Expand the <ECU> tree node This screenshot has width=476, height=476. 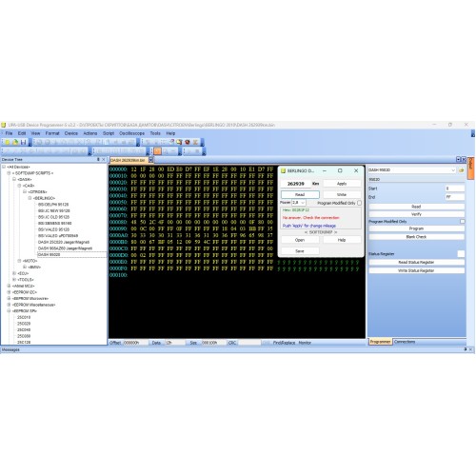click(14, 273)
